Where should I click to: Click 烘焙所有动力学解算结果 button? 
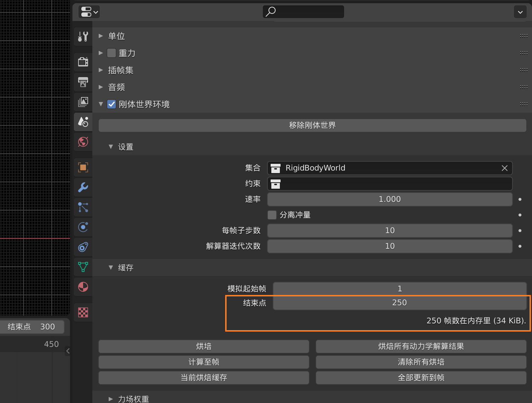(x=421, y=346)
